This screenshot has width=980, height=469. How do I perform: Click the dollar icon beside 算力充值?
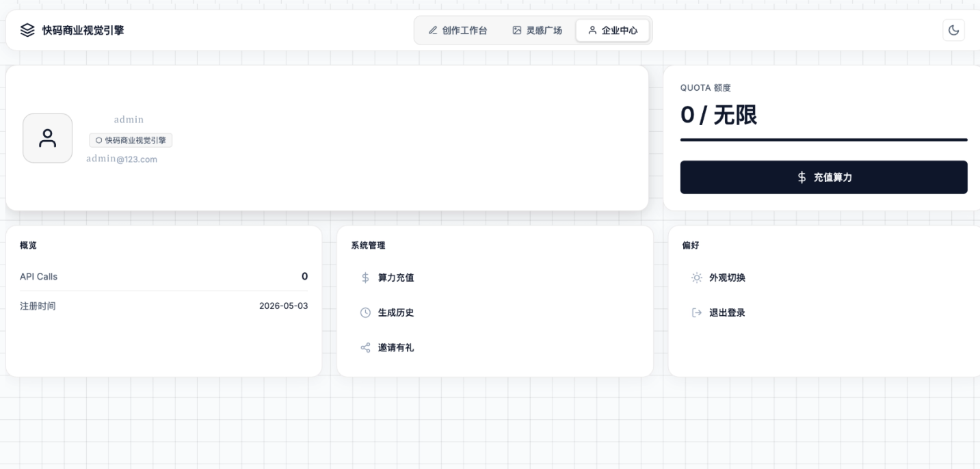coord(365,278)
